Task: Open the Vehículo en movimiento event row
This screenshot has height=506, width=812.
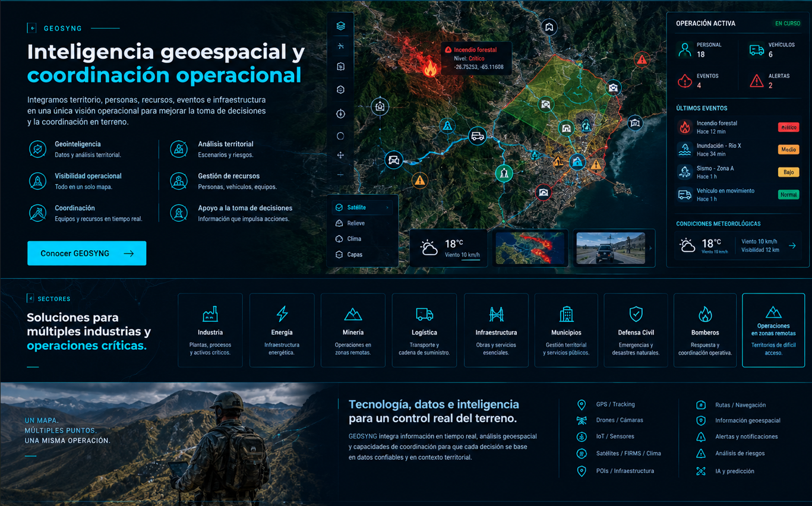Action: tap(738, 195)
